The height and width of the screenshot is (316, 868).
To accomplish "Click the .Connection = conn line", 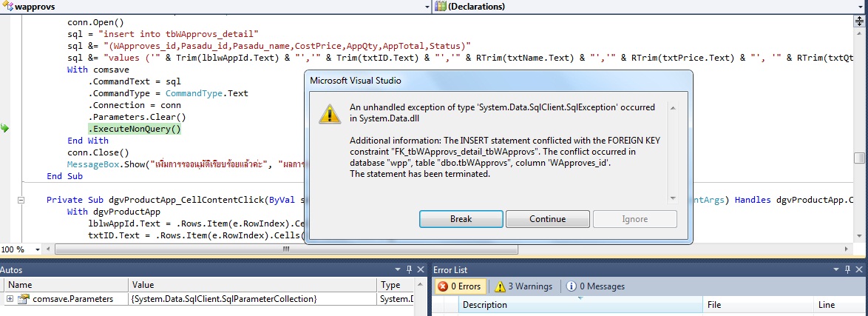I will pyautogui.click(x=135, y=105).
